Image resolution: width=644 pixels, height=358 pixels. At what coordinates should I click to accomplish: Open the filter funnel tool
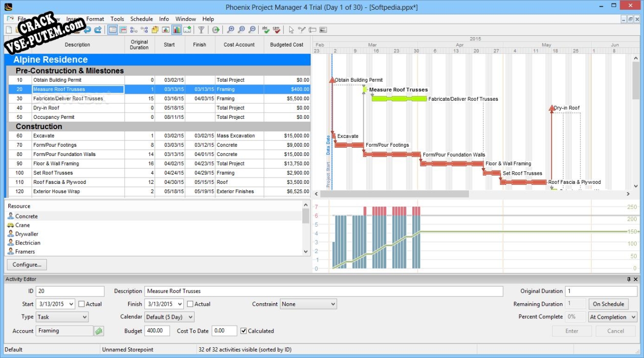tap(201, 30)
